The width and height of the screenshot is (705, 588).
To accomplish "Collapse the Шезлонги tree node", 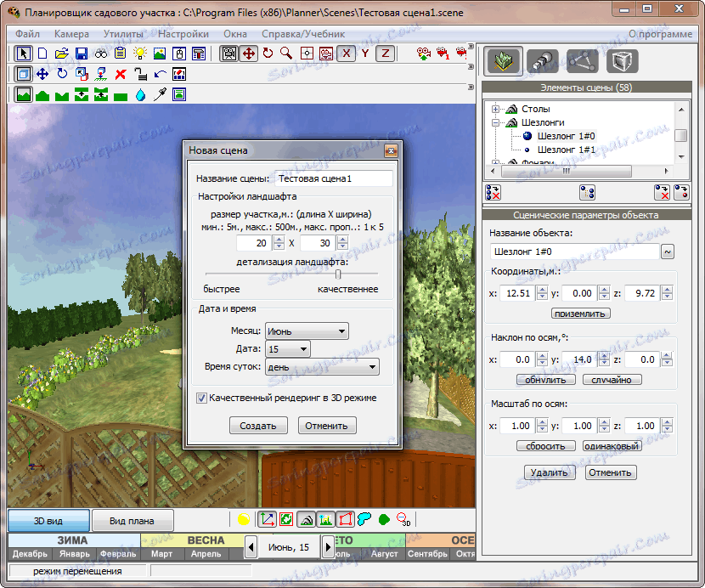I will (x=495, y=122).
